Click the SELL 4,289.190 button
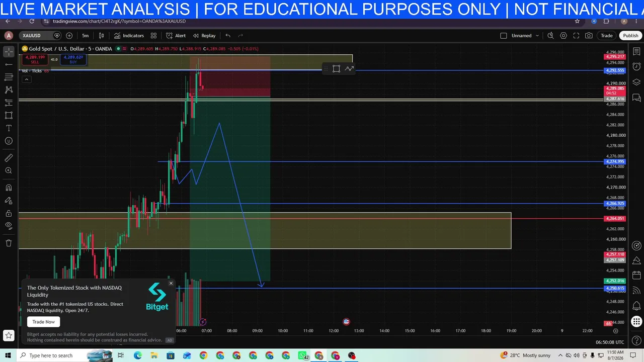The height and width of the screenshot is (362, 644). 35,59
